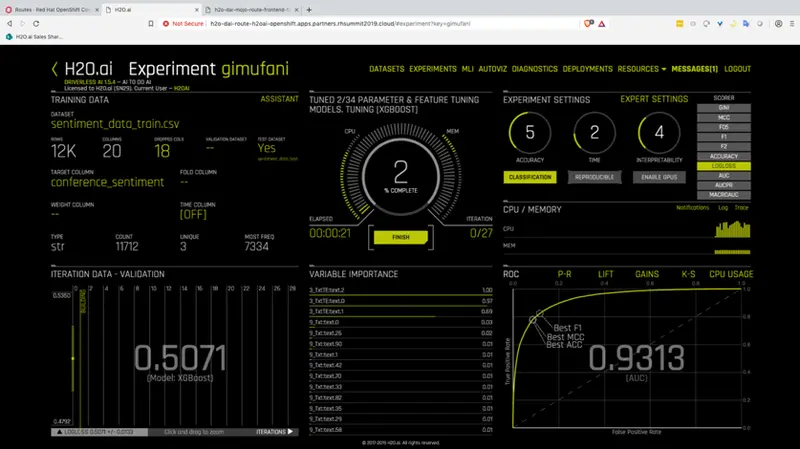
Task: Open the H2O.ai Sales Shar bookmark
Action: point(35,37)
